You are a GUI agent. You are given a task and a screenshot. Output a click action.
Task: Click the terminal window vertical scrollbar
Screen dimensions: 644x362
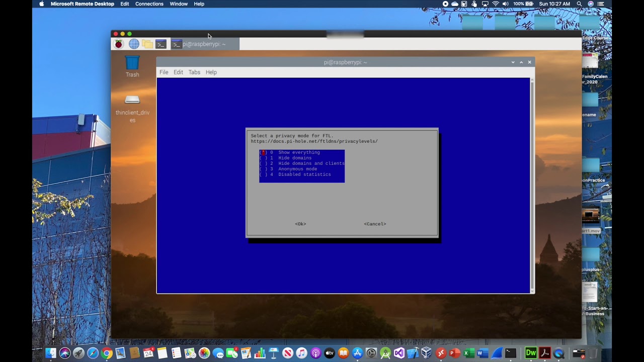[532, 185]
